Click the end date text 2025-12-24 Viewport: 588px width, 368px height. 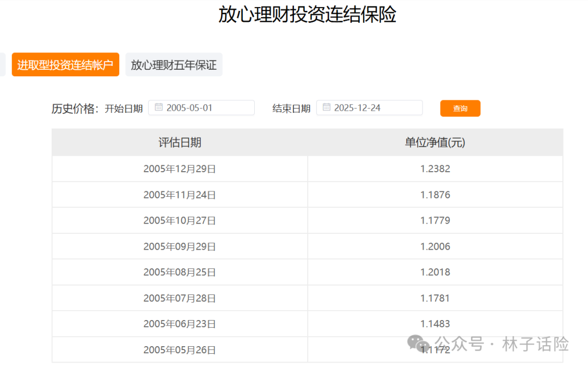[357, 107]
